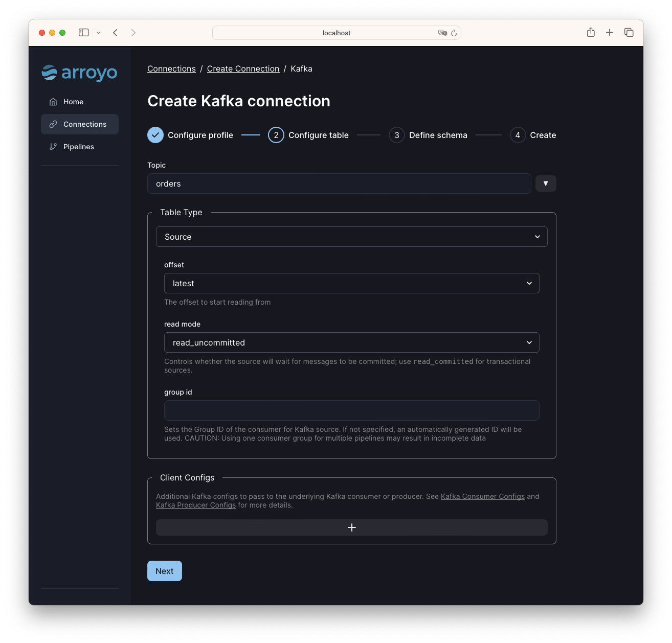Open the Table Type dropdown showing Source

pos(351,237)
